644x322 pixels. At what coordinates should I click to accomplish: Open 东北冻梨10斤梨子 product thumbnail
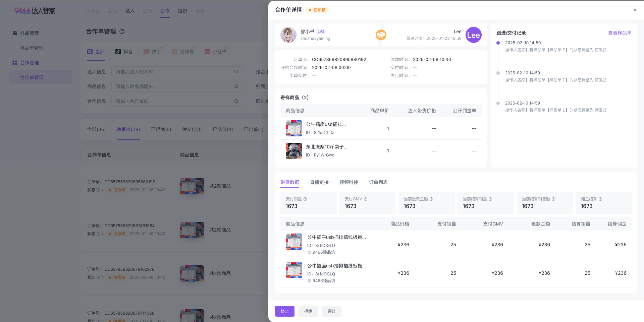[x=294, y=151]
